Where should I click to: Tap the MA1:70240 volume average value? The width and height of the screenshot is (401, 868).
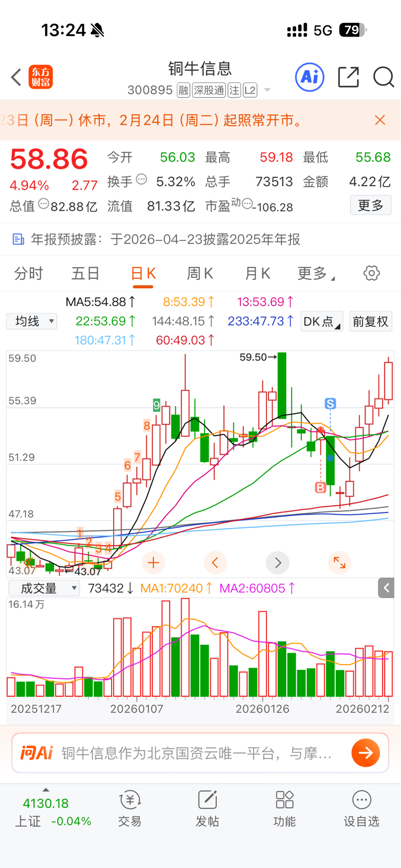tap(176, 589)
